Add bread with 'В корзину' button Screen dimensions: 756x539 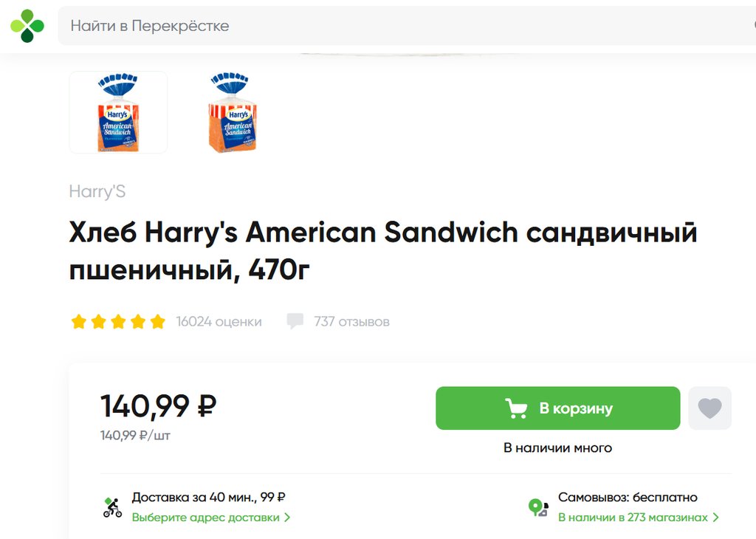click(557, 408)
